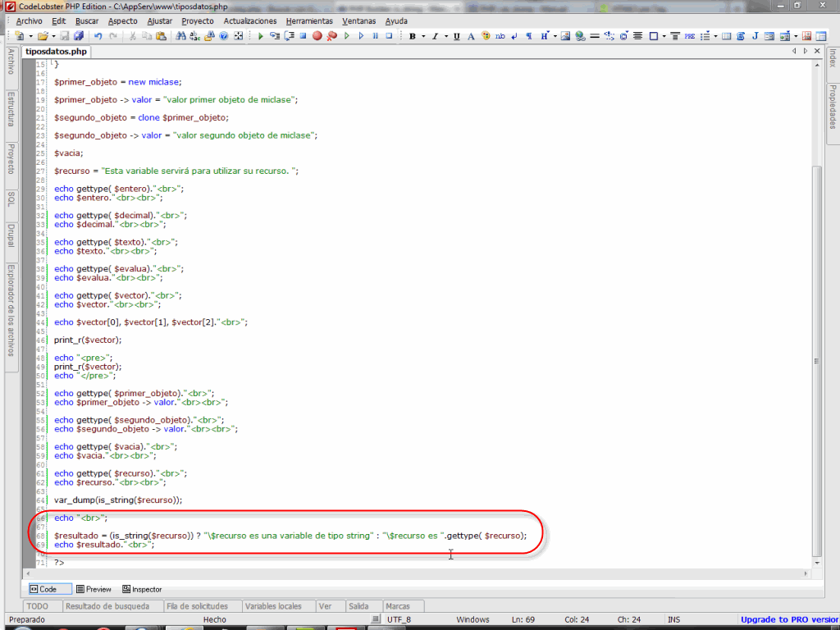Click the Undo arrow icon
Screen dimensions: 840x630
[x=98, y=36]
